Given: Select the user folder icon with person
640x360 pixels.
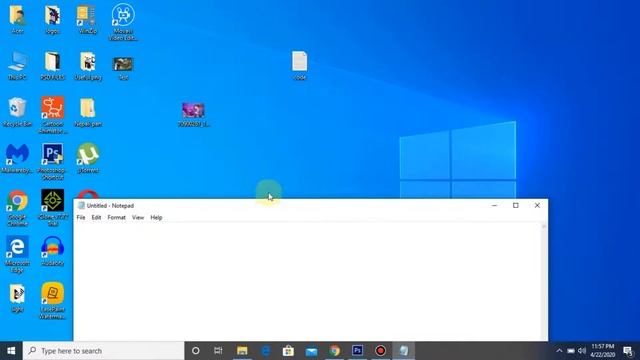Looking at the screenshot, I should pyautogui.click(x=17, y=20).
